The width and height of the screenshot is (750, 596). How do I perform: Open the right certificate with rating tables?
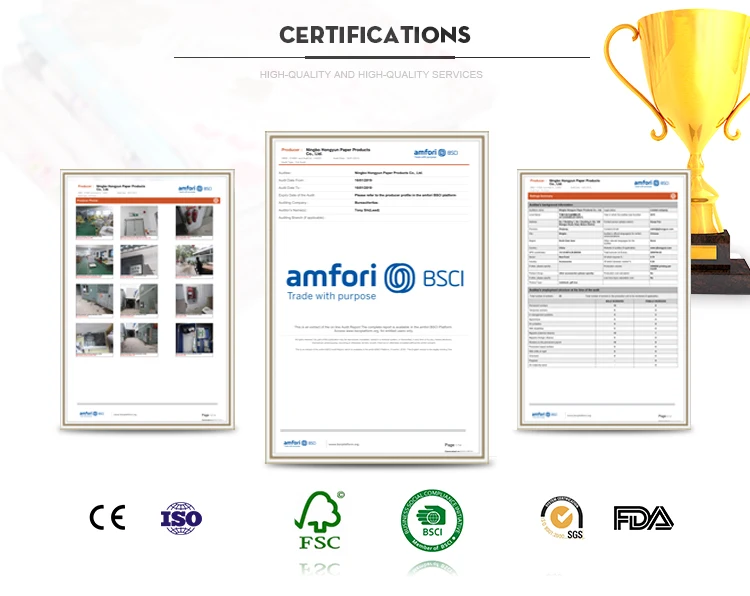coord(604,299)
